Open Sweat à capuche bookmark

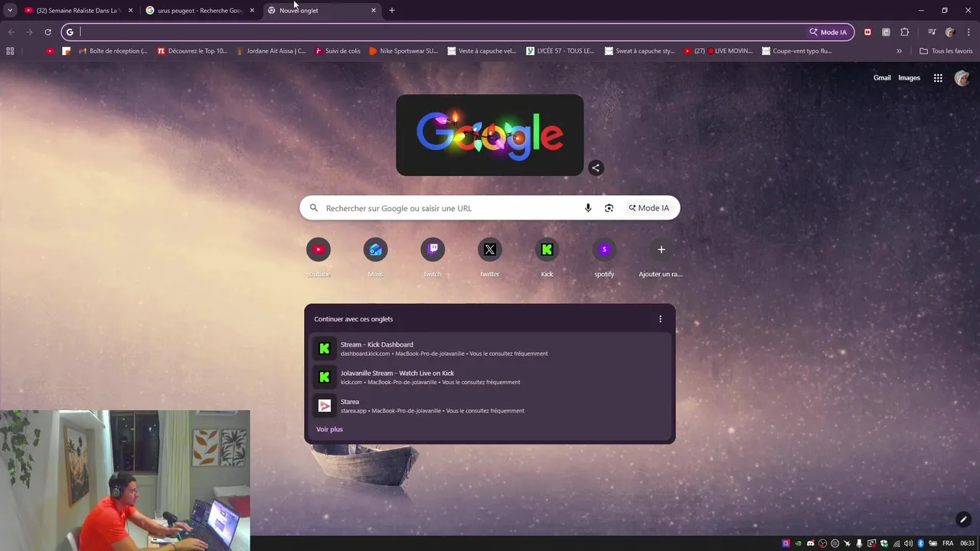pos(640,51)
